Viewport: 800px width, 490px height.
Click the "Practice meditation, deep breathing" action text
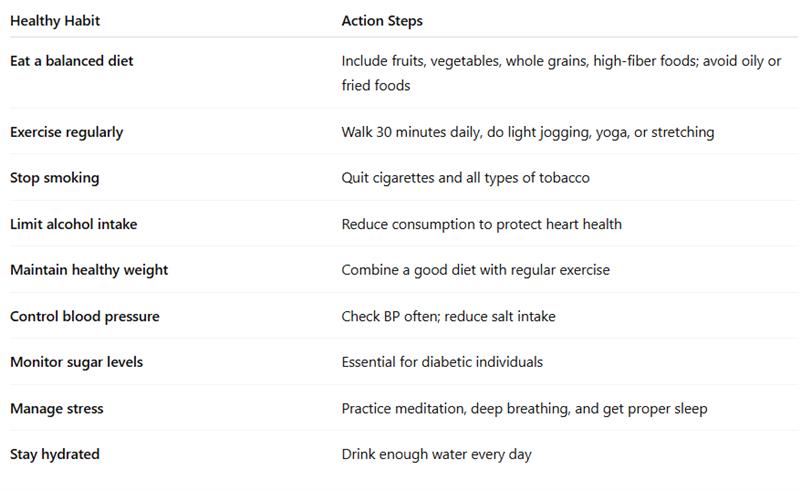pos(524,408)
